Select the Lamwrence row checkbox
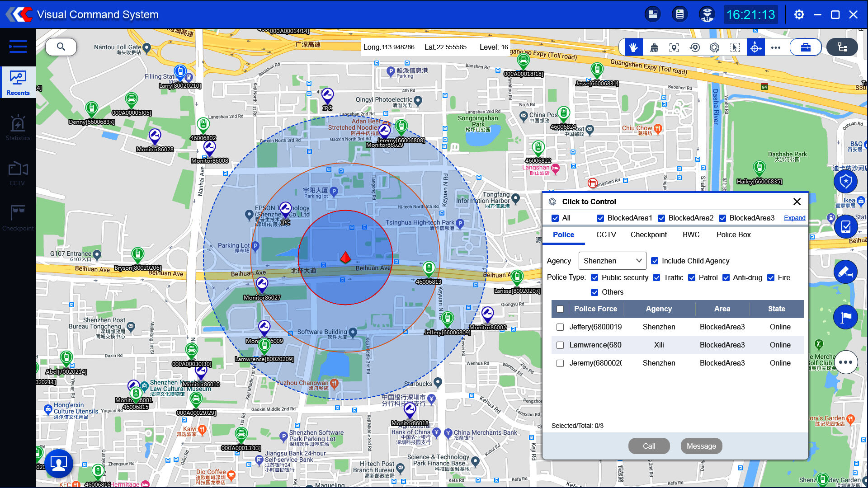Viewport: 868px width, 488px height. coord(560,345)
